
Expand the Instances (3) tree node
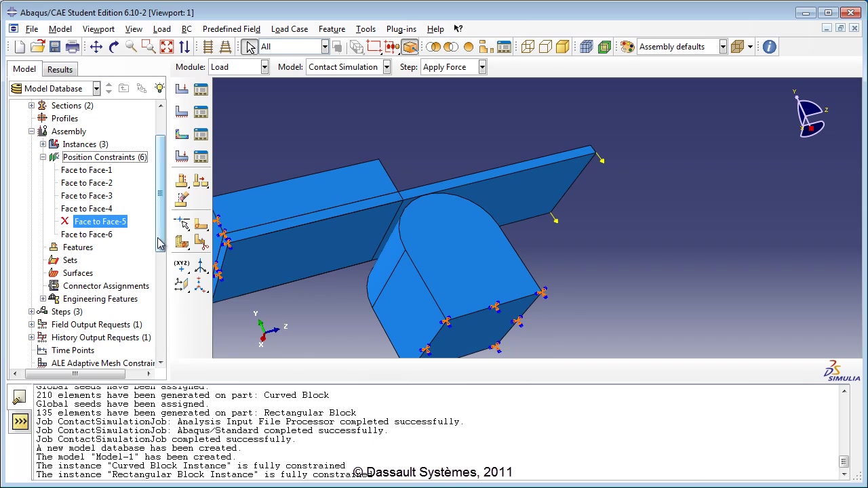coord(43,144)
